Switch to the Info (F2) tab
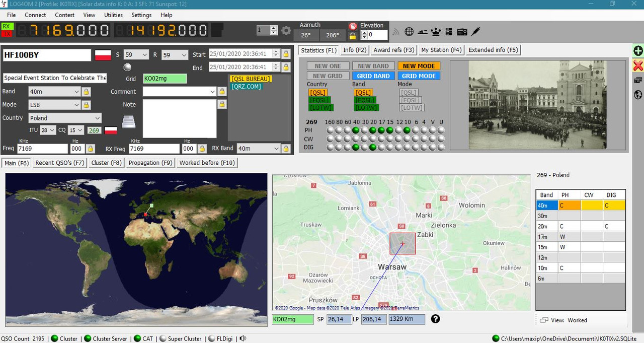 click(x=355, y=50)
